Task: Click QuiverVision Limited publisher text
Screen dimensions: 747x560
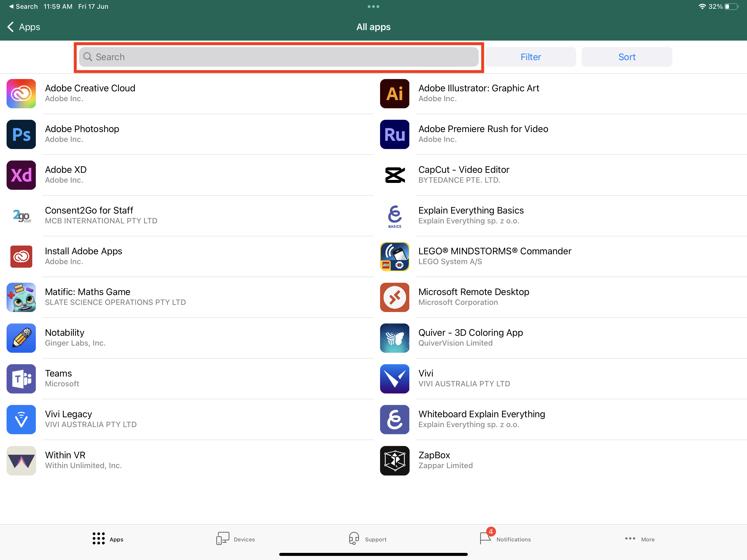Action: tap(455, 343)
